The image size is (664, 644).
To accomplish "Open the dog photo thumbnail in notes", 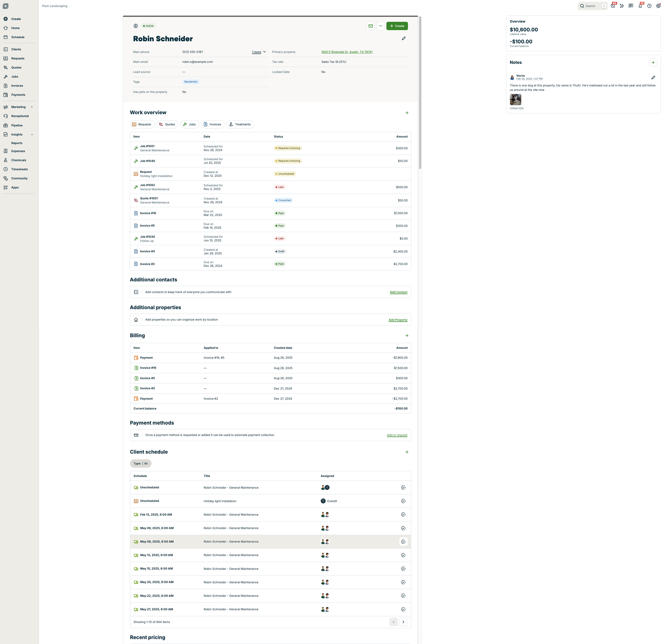I will point(515,99).
